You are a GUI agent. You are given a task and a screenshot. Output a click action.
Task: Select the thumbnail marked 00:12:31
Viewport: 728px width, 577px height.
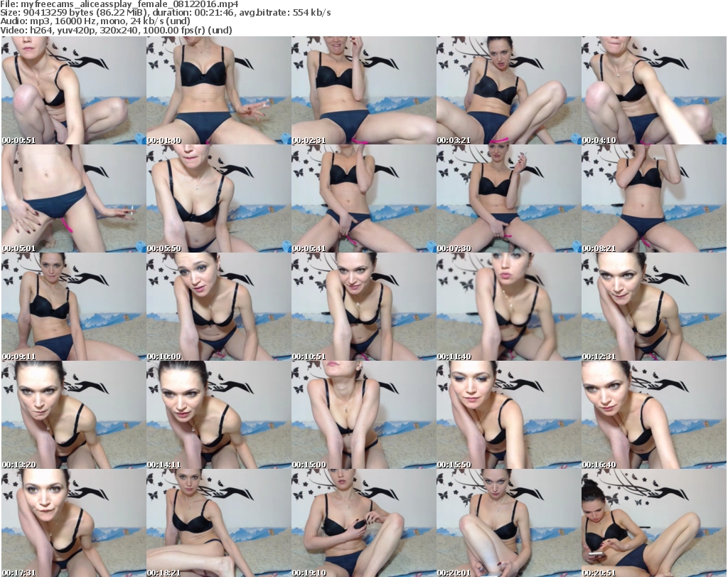pos(653,307)
